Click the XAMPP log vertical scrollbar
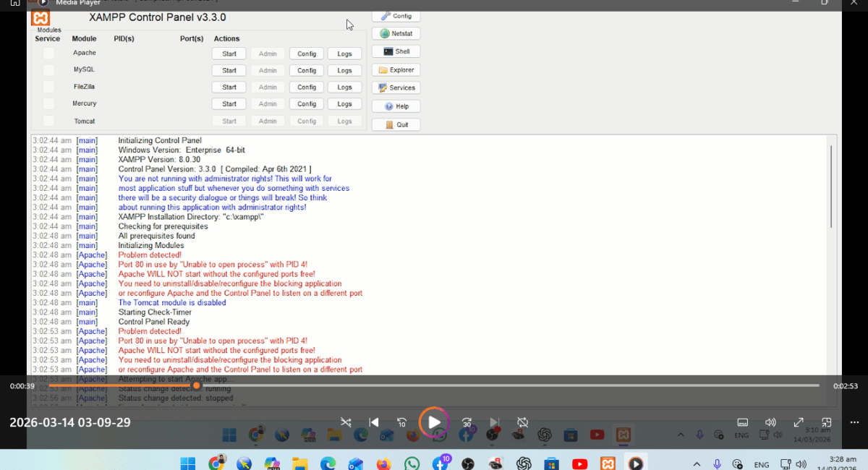868x470 pixels. pos(831,185)
